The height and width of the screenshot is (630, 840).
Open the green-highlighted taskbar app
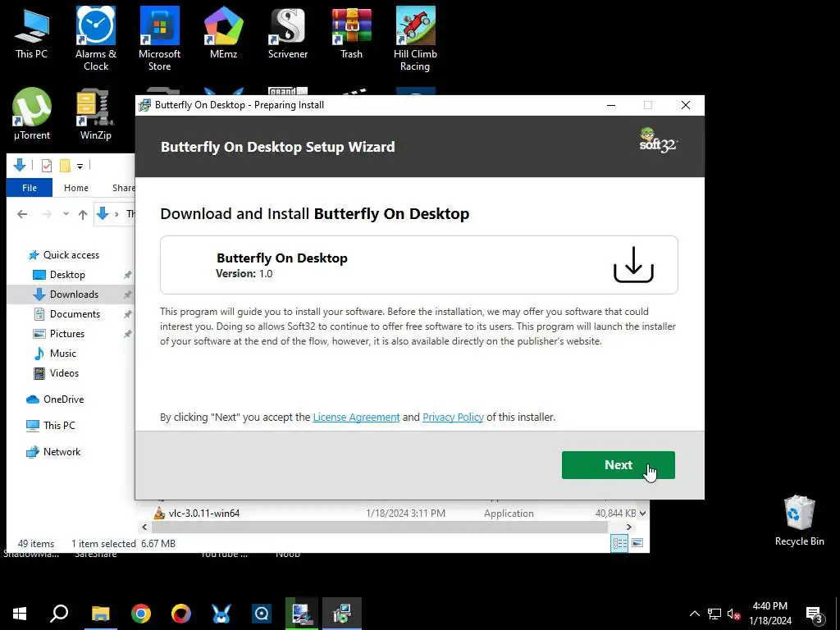302,614
